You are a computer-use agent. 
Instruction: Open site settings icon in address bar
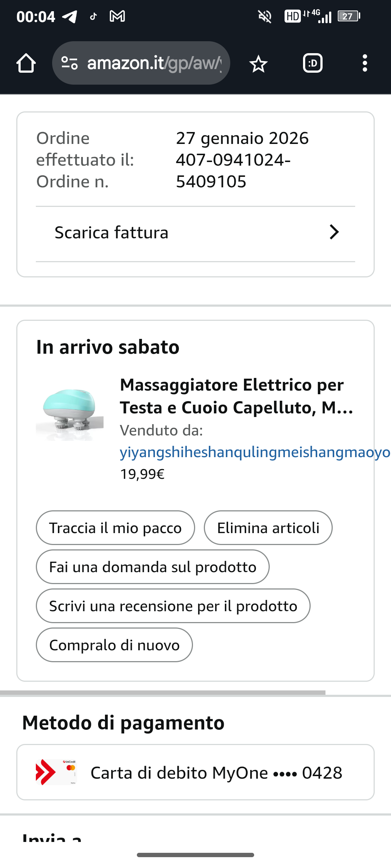[70, 63]
